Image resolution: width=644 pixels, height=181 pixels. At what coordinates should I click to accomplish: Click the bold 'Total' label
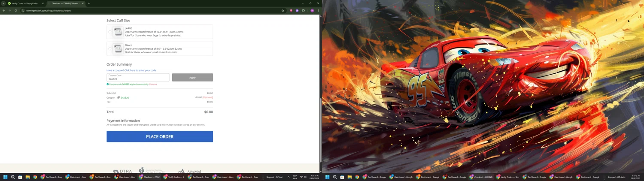pos(110,112)
